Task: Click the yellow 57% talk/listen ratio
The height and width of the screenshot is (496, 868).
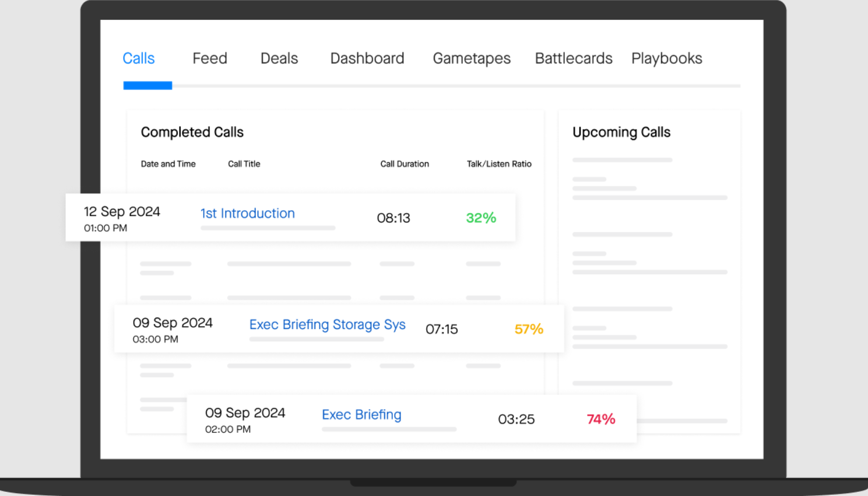Action: (529, 329)
